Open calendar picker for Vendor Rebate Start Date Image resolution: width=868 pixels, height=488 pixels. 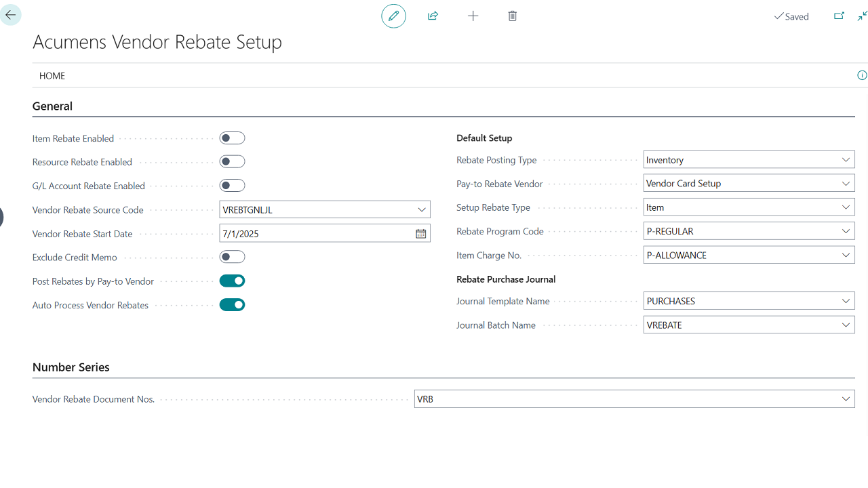pyautogui.click(x=420, y=234)
